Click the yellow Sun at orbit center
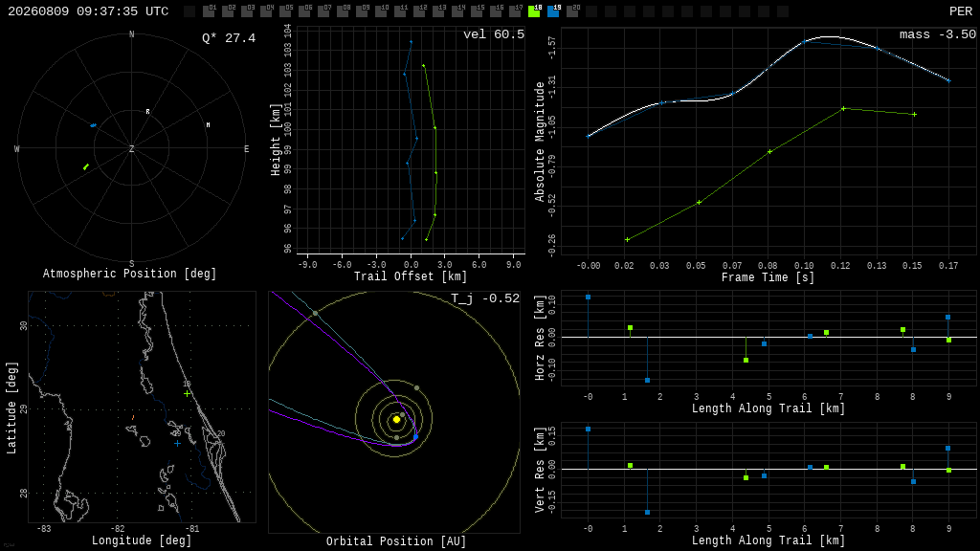Image resolution: width=980 pixels, height=551 pixels. pos(396,419)
